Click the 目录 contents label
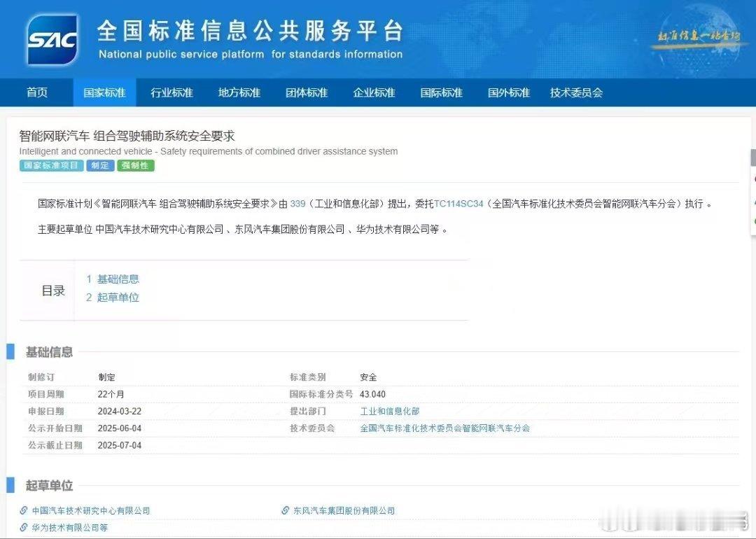This screenshot has width=756, height=539. coord(53,290)
